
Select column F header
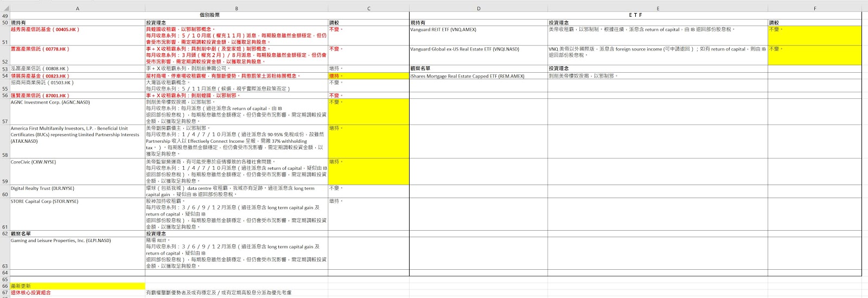814,9
